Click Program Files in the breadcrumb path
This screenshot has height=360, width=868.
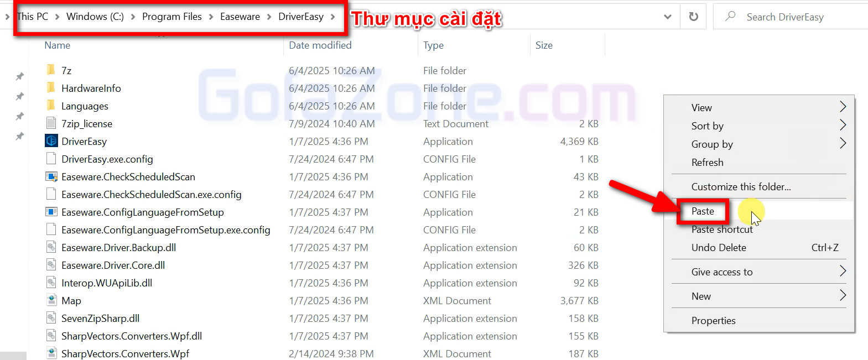tap(171, 17)
